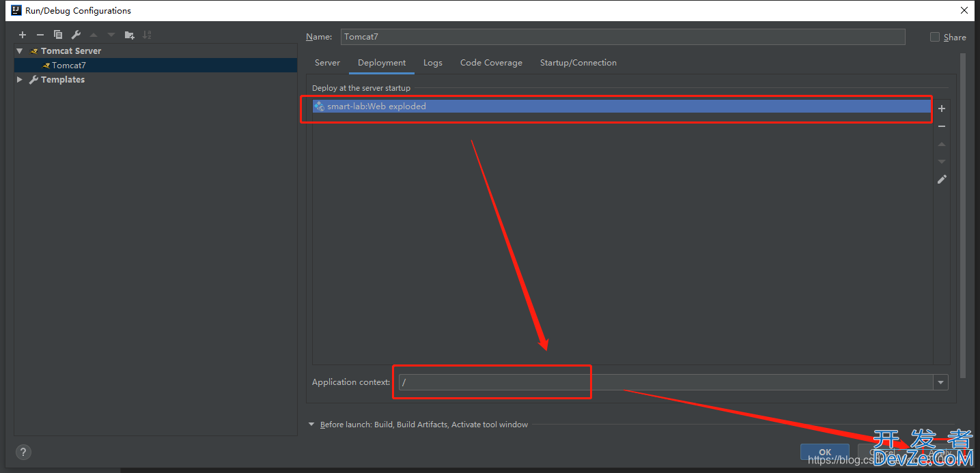980x473 pixels.
Task: Move configuration up in left toolbar
Action: (94, 35)
